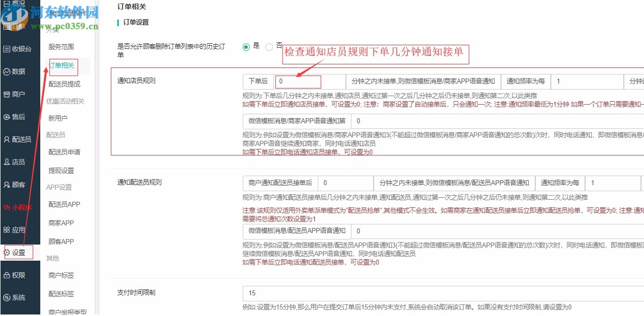Click the 权限 permissions sidebar icon
The height and width of the screenshot is (316, 644).
click(x=20, y=275)
